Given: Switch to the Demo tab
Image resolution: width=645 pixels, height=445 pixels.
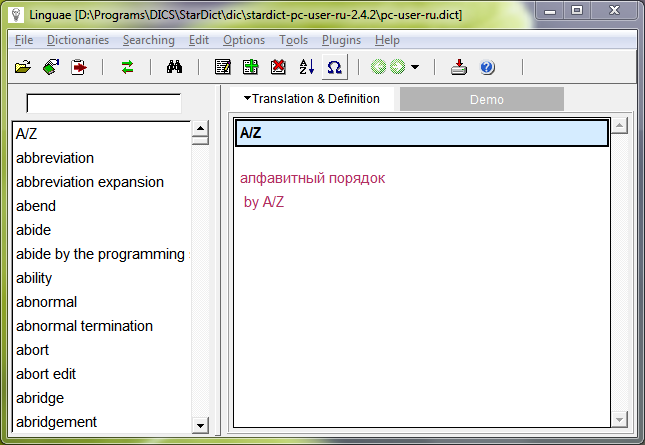Looking at the screenshot, I should [486, 100].
